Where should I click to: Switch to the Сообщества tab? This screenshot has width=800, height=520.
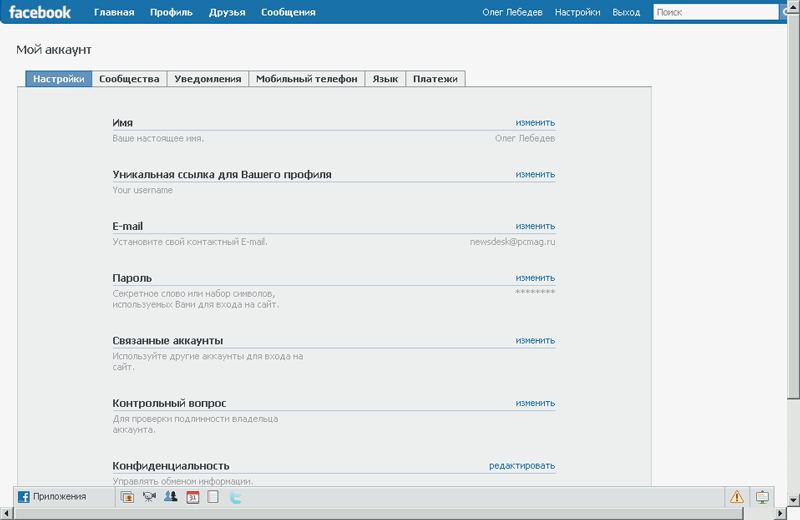(129, 79)
